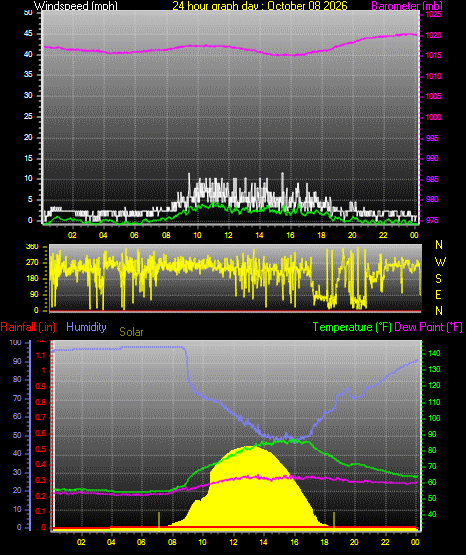The height and width of the screenshot is (555, 466).
Task: Click the 270 wind direction scale value
Action: point(32,263)
